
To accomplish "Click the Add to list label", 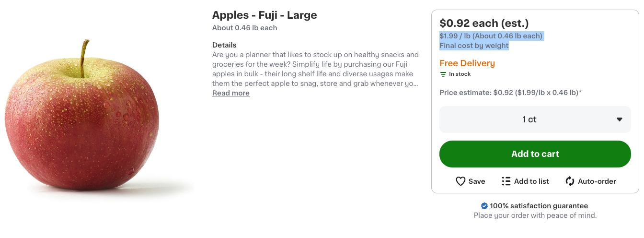I will [x=531, y=181].
